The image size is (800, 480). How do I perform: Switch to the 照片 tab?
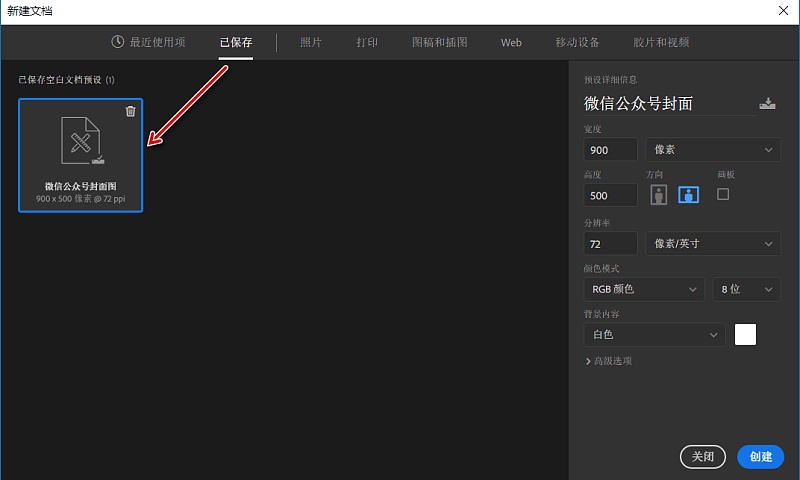click(x=311, y=42)
